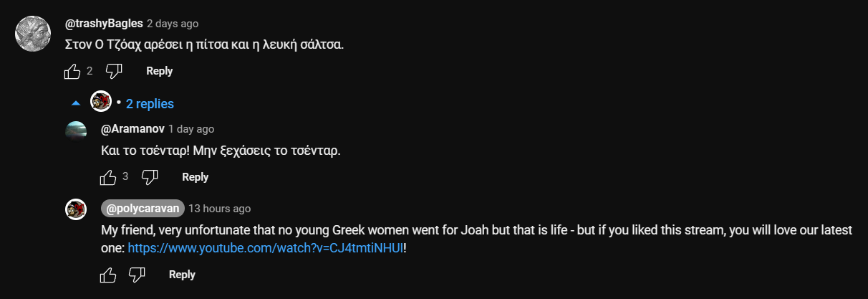Dislike the @polycaravan reply
Image resolution: width=868 pixels, height=299 pixels.
click(137, 275)
